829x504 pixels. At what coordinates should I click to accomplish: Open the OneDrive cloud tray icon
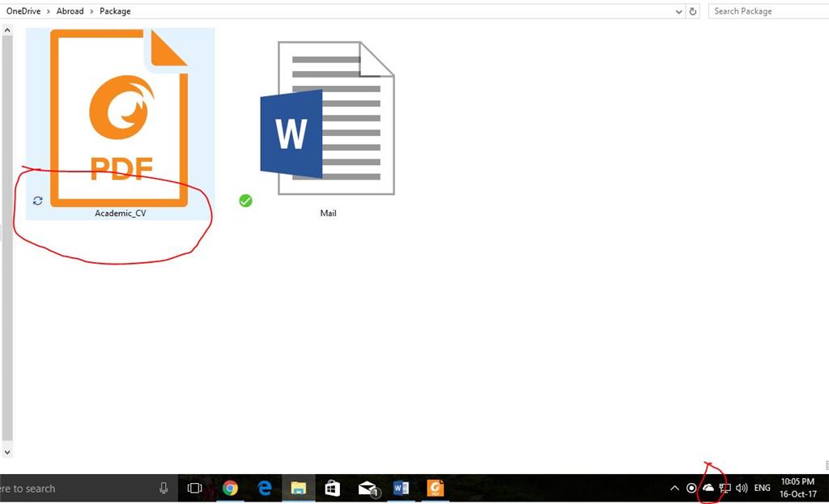(708, 488)
